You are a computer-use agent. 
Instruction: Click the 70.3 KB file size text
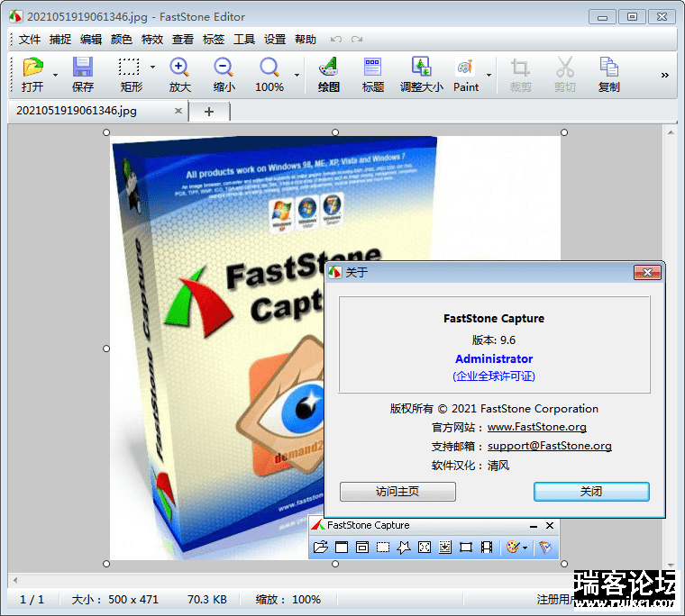[x=207, y=600]
